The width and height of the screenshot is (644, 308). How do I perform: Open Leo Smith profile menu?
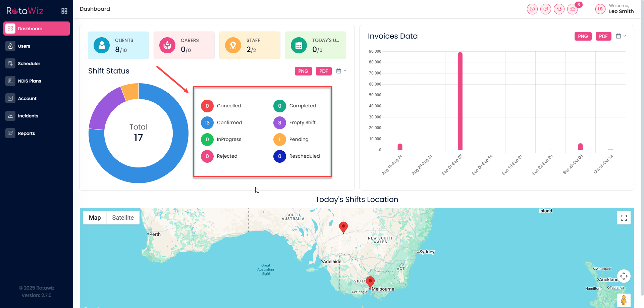[x=614, y=9]
